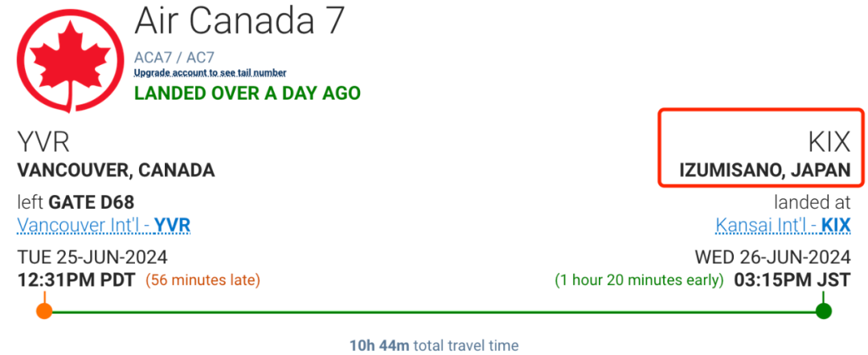The image size is (868, 355).
Task: Click the ACA7 / AC7 flight identifier
Action: click(174, 56)
